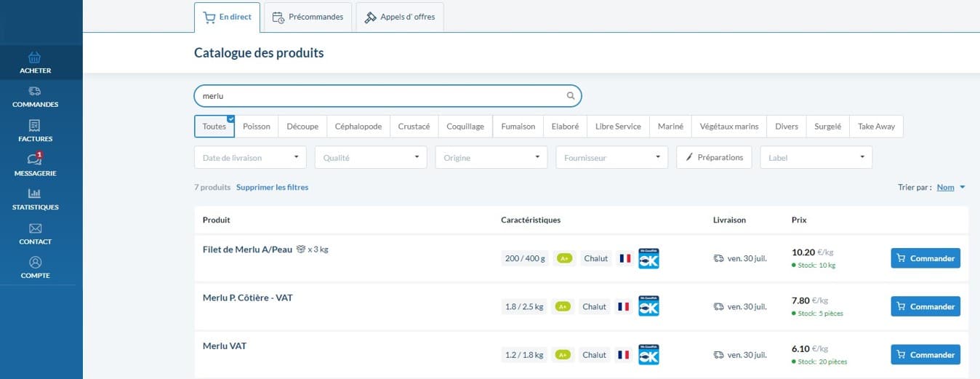The image size is (980, 379).
Task: Enable the Poisson category filter
Action: (257, 127)
